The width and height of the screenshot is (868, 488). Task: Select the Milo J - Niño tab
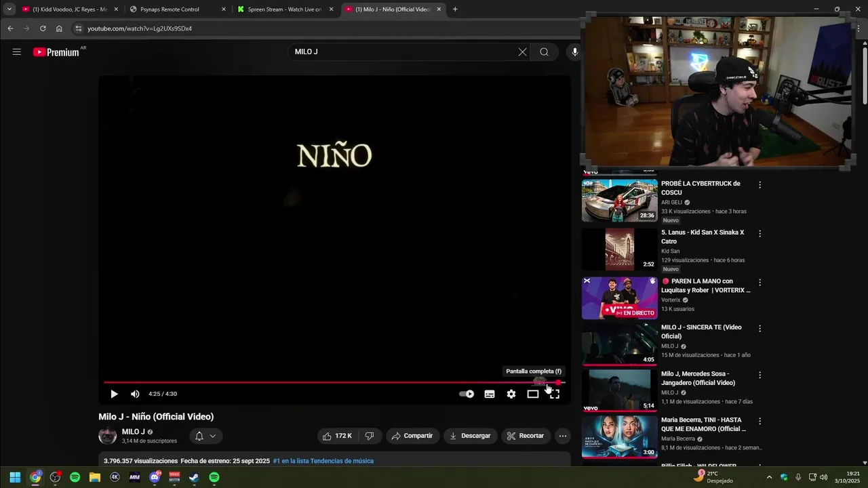[393, 9]
